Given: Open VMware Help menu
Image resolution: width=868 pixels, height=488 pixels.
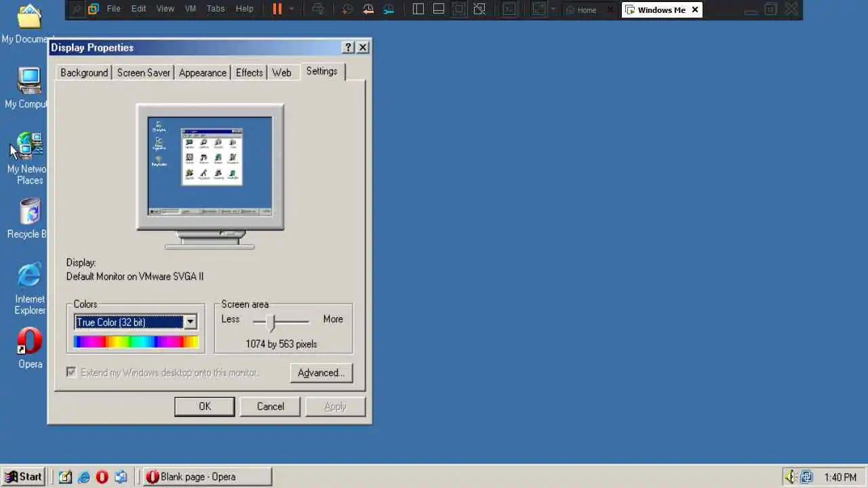Looking at the screenshot, I should tap(244, 9).
